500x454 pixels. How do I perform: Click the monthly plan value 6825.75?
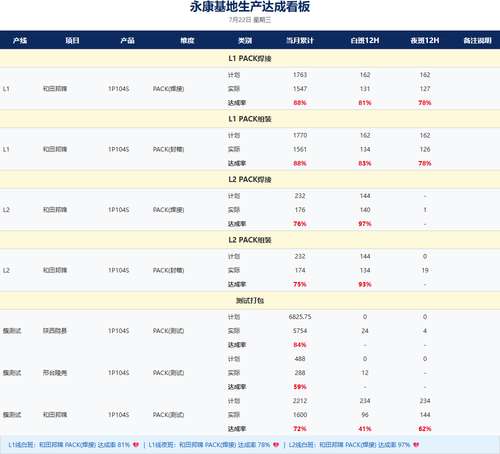click(300, 317)
